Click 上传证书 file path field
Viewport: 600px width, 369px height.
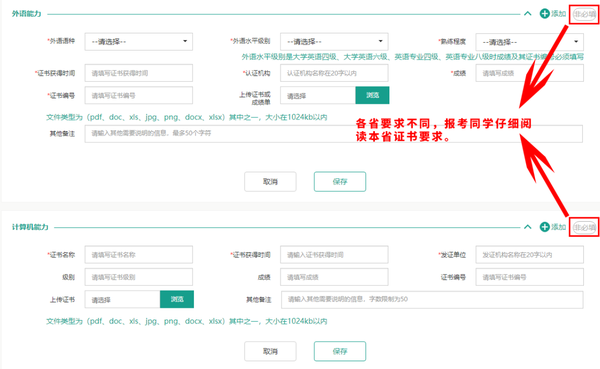[x=122, y=299]
